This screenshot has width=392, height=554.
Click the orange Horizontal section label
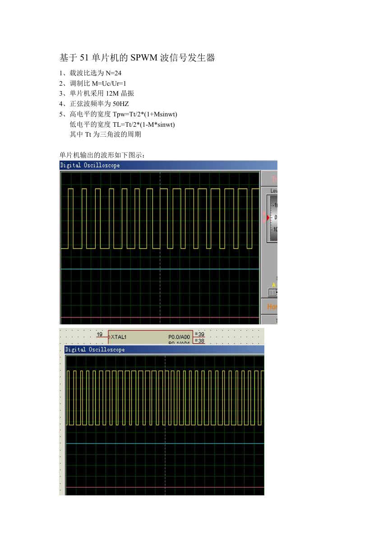coord(272,306)
